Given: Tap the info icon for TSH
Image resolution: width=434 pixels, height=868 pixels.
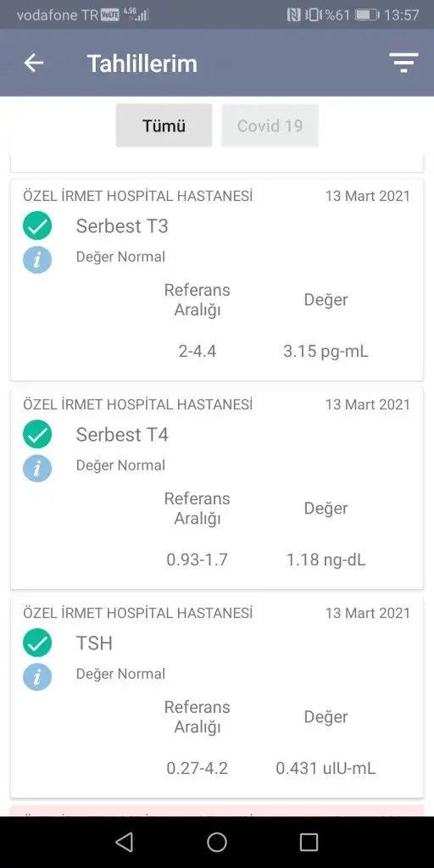Looking at the screenshot, I should pos(37,677).
